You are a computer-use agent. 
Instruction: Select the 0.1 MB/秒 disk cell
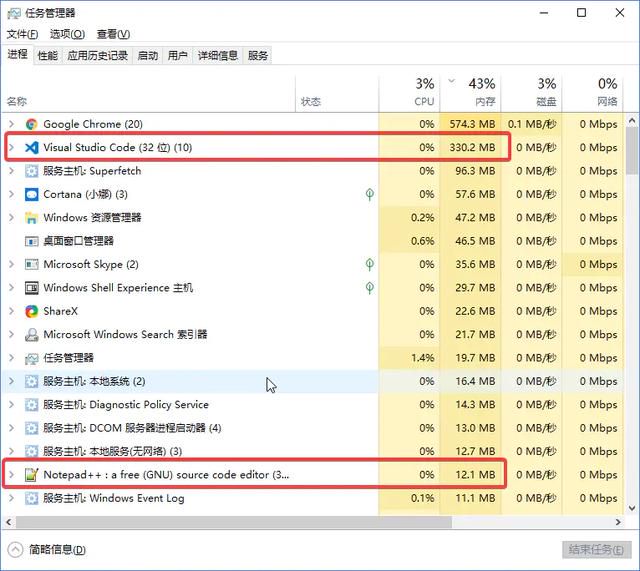click(x=531, y=124)
